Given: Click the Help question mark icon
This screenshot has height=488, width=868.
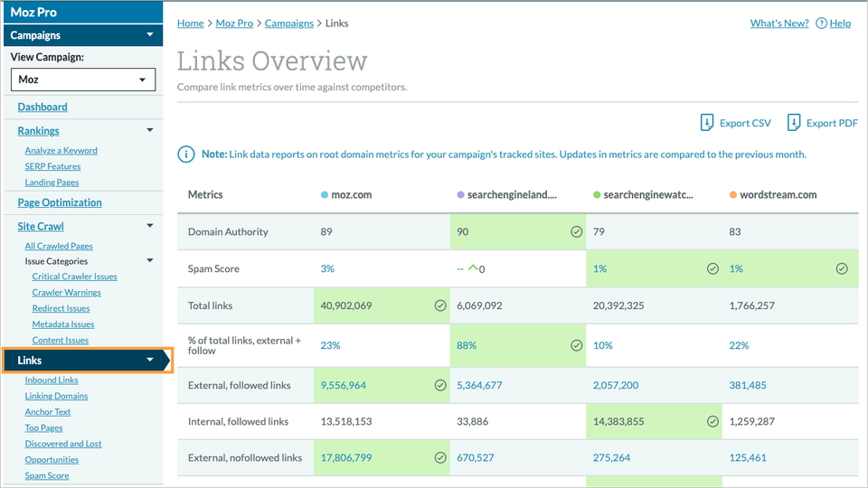Looking at the screenshot, I should click(x=821, y=23).
